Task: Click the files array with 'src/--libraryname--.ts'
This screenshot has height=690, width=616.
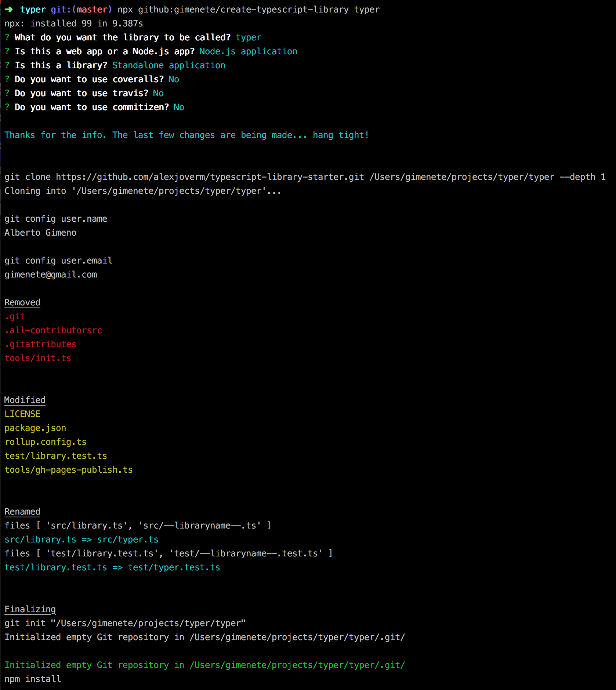Action: tap(138, 526)
